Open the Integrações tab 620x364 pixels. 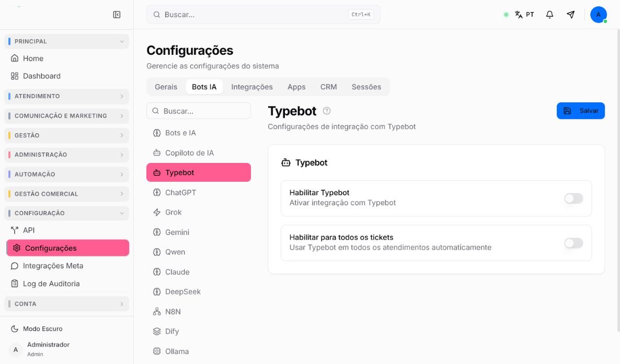click(x=252, y=87)
